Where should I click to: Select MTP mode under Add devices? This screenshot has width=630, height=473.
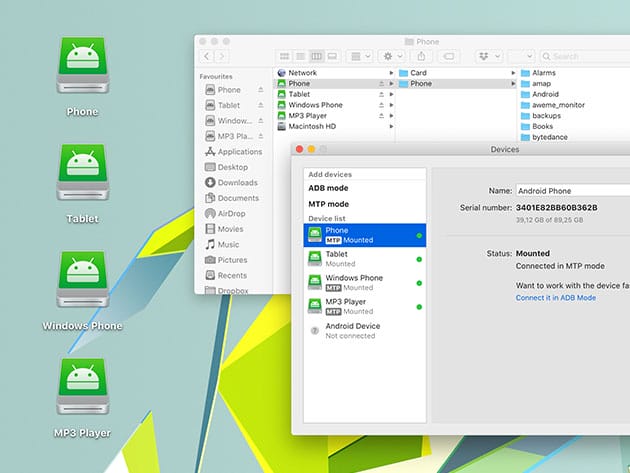329,204
